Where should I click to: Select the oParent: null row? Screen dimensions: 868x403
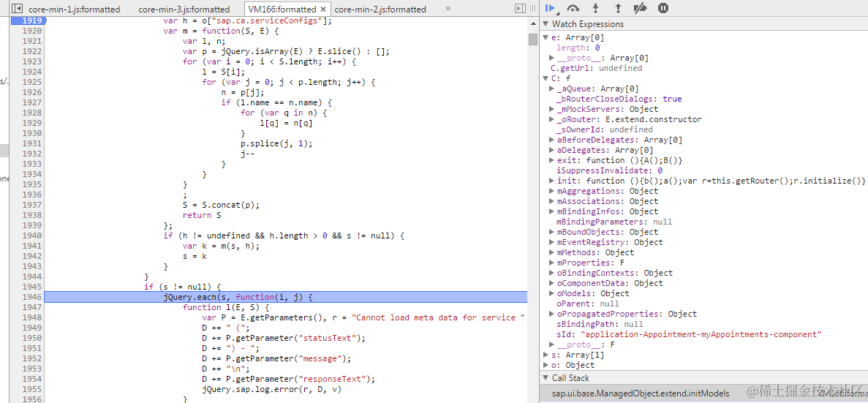(588, 304)
